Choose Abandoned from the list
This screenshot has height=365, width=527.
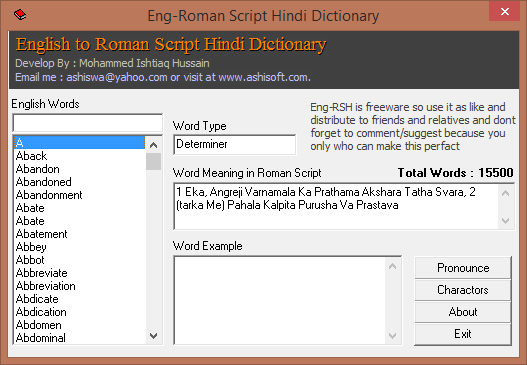(x=79, y=182)
